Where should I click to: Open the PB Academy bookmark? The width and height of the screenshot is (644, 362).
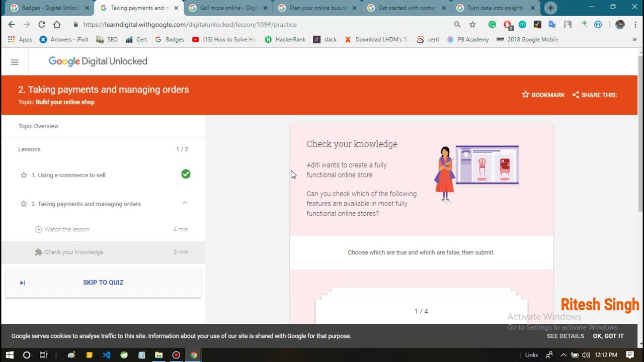pos(467,39)
